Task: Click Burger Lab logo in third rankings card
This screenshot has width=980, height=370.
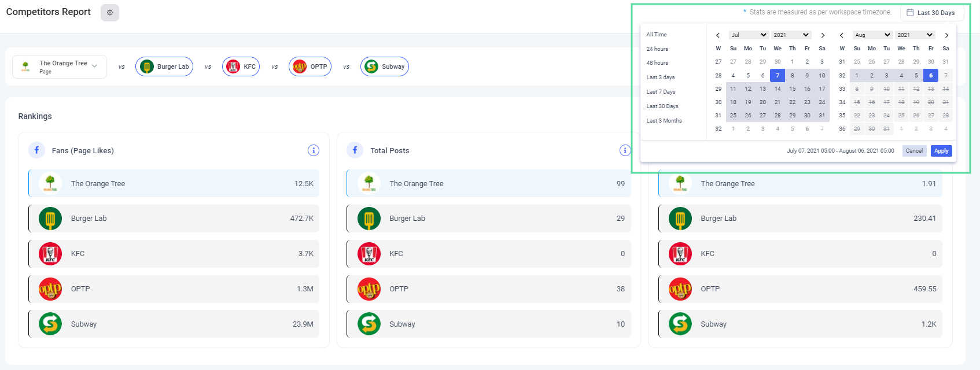Action: click(x=680, y=219)
